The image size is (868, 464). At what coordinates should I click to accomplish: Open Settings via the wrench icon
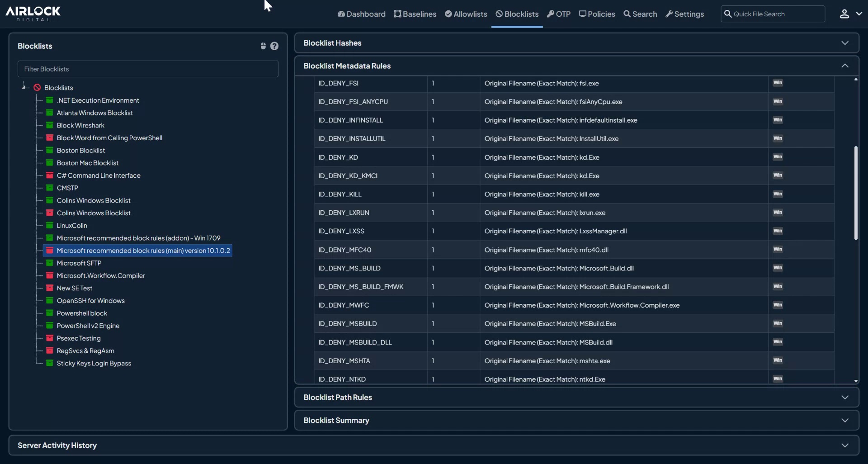coord(669,14)
